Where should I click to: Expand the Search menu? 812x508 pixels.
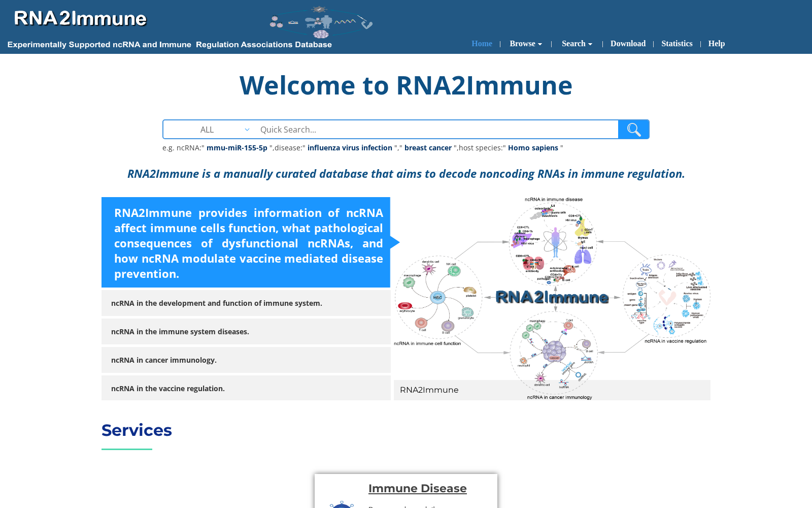click(577, 44)
